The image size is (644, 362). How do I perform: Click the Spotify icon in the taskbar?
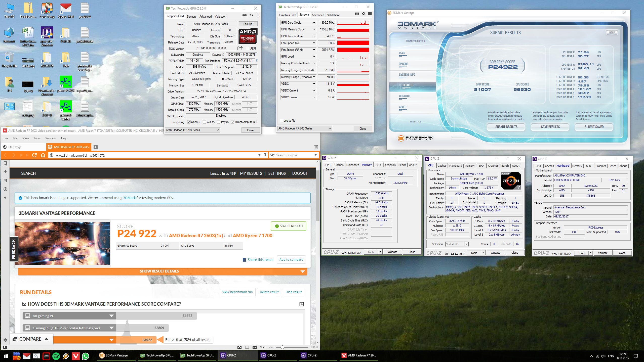click(x=56, y=356)
